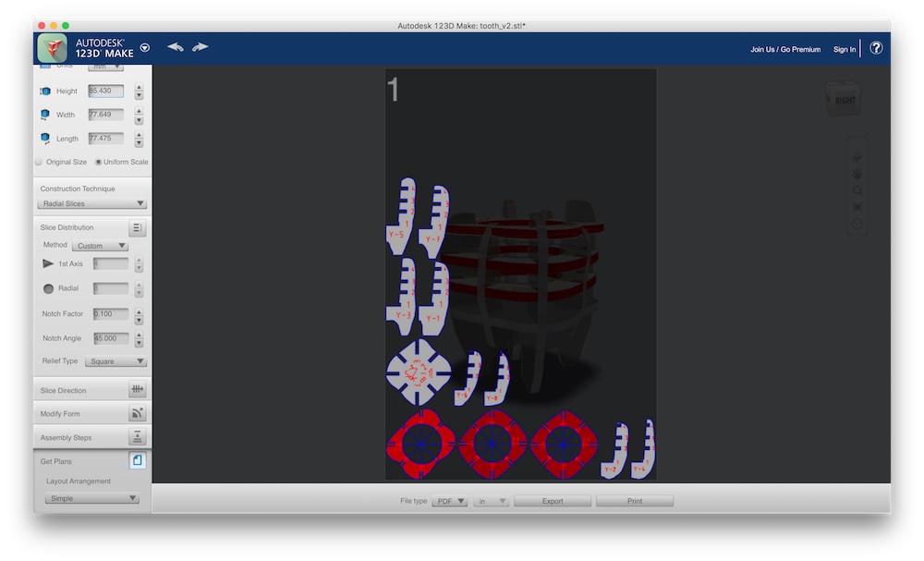Increase Height using its stepper arrows
This screenshot has height=561, width=924.
(x=140, y=87)
